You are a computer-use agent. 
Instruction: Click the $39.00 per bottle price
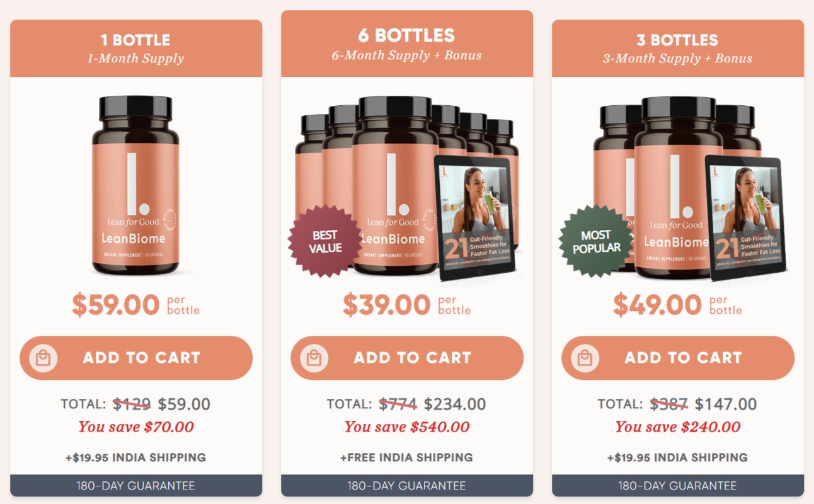tap(407, 305)
